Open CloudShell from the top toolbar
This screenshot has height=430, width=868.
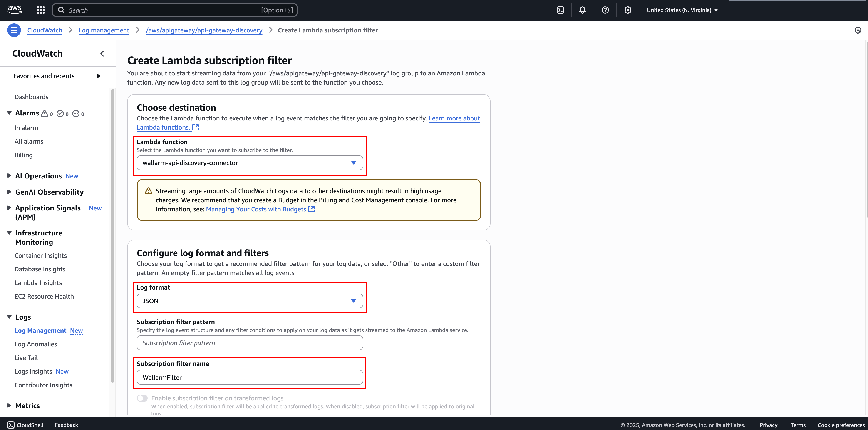pos(560,10)
